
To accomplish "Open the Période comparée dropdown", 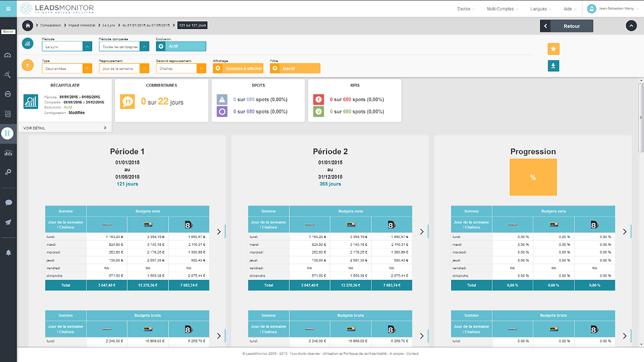I will (x=124, y=46).
